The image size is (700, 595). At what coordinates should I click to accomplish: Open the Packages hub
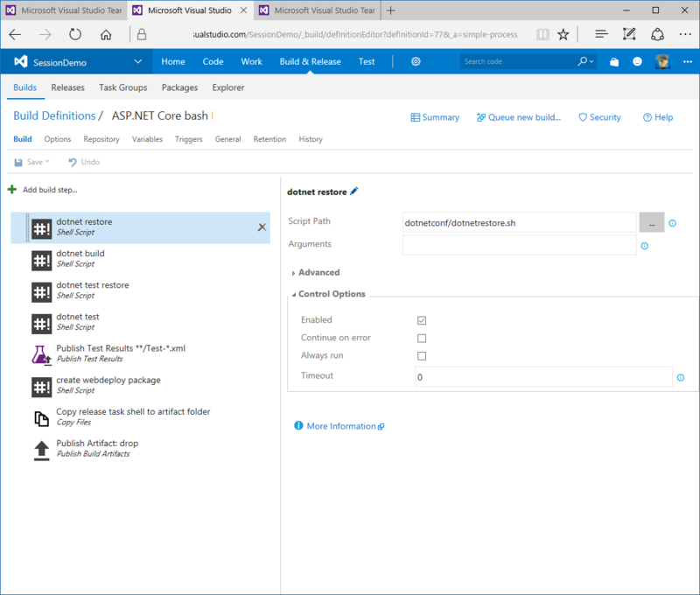(x=179, y=87)
